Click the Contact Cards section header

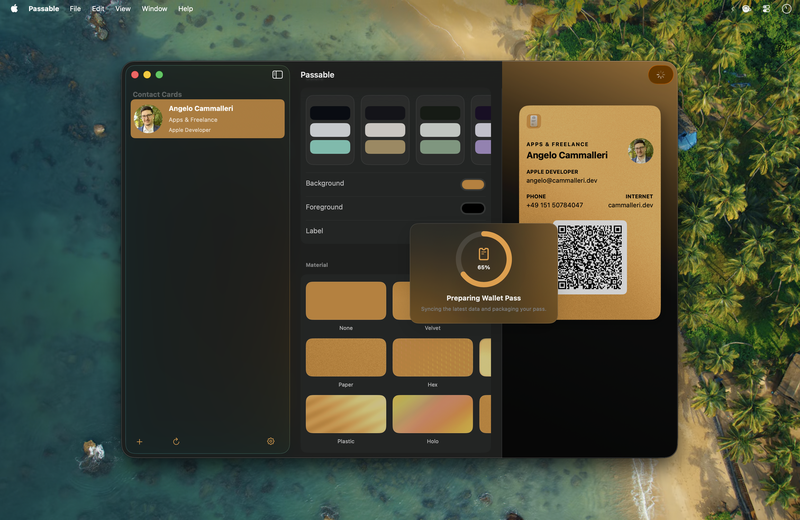point(157,94)
